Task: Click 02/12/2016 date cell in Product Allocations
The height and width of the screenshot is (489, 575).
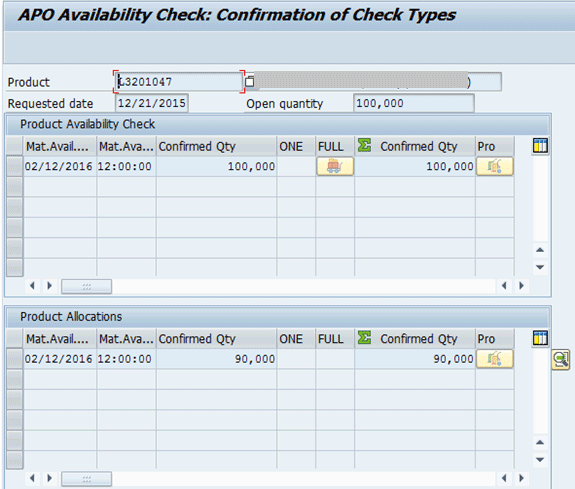Action: (x=60, y=358)
